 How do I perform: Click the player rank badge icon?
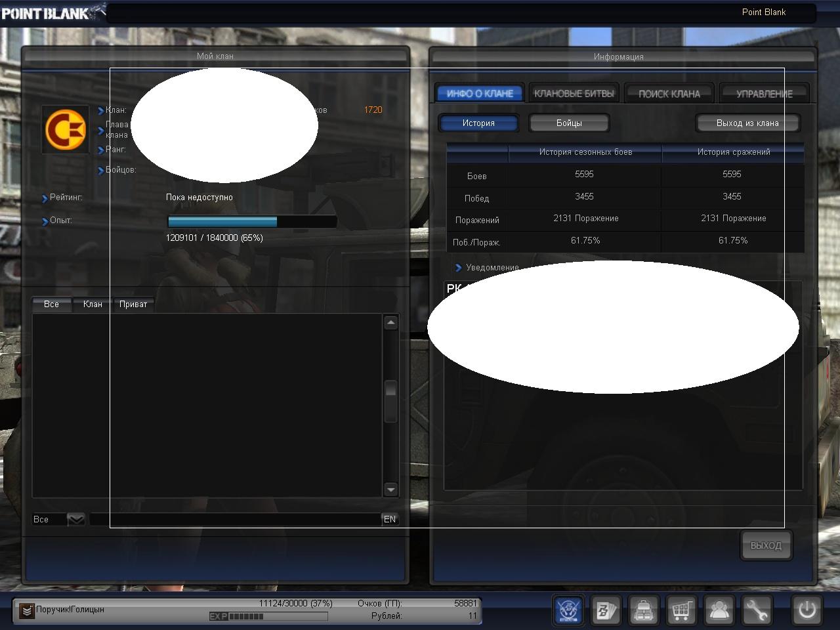[x=26, y=610]
